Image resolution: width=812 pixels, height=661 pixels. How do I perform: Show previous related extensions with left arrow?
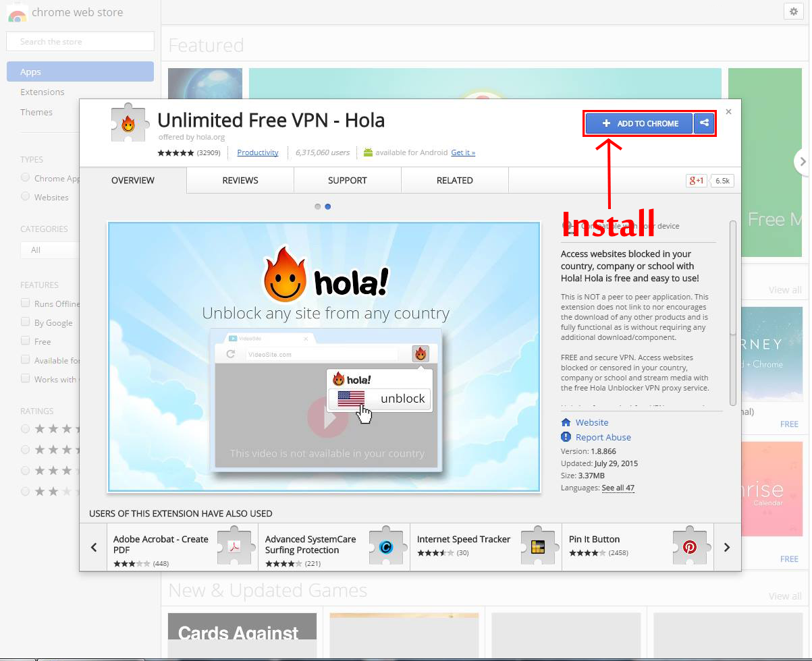94,547
